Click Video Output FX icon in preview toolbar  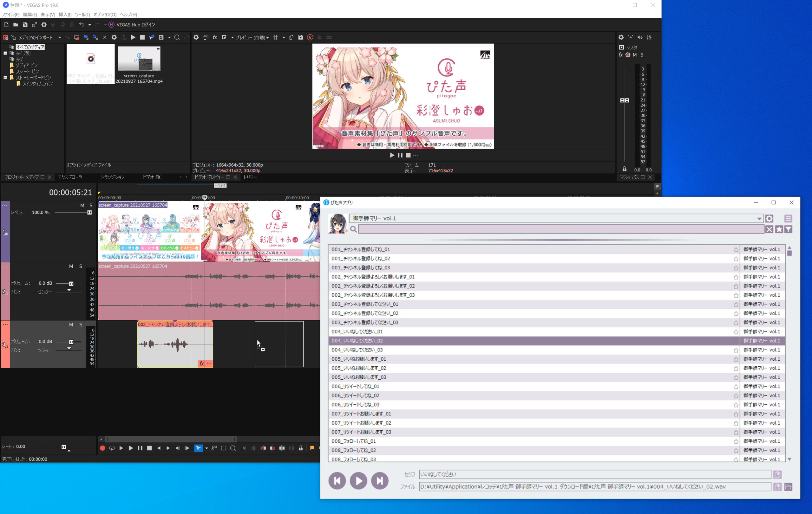[215, 37]
